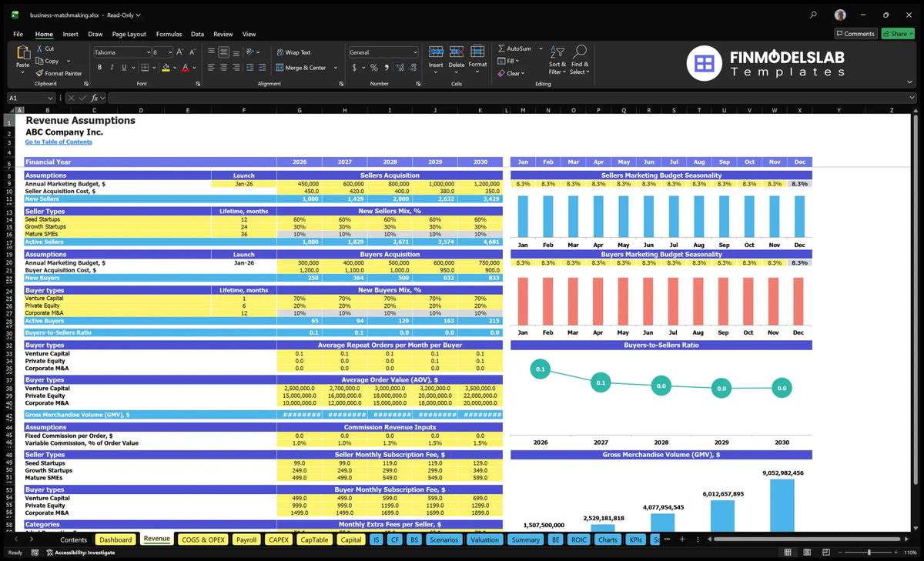
Task: Click the AutoSum sigma icon
Action: click(501, 48)
